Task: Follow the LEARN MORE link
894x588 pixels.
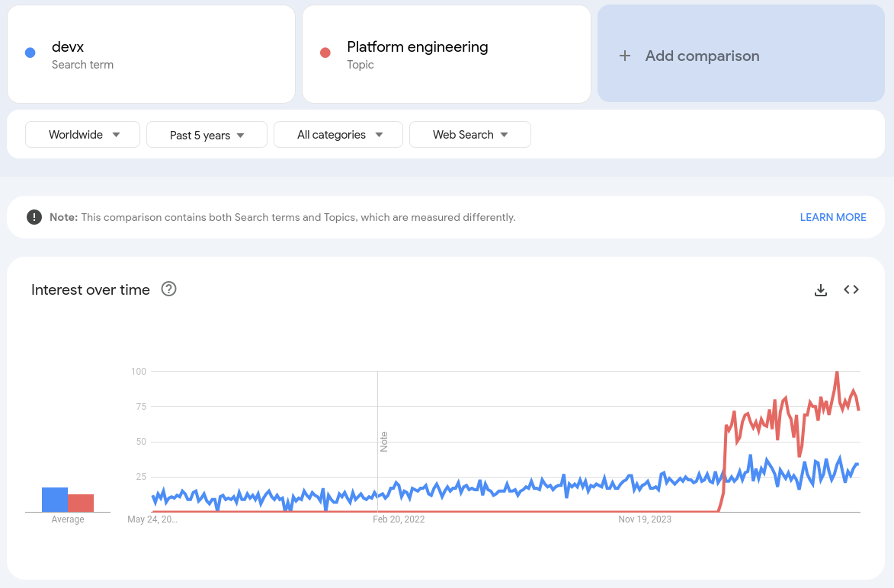Action: click(832, 217)
